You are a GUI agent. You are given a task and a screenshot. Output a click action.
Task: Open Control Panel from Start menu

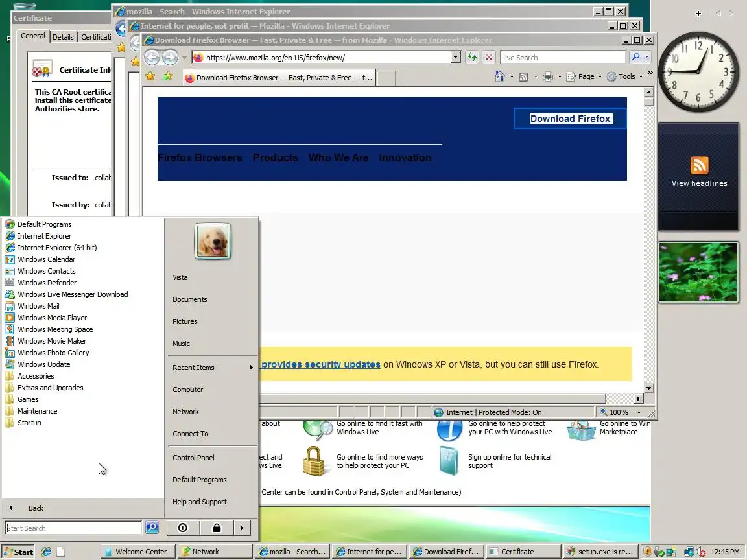point(193,458)
